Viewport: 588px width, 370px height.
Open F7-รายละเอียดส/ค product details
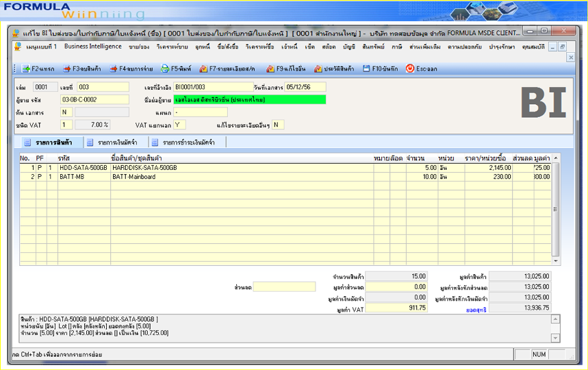point(227,69)
